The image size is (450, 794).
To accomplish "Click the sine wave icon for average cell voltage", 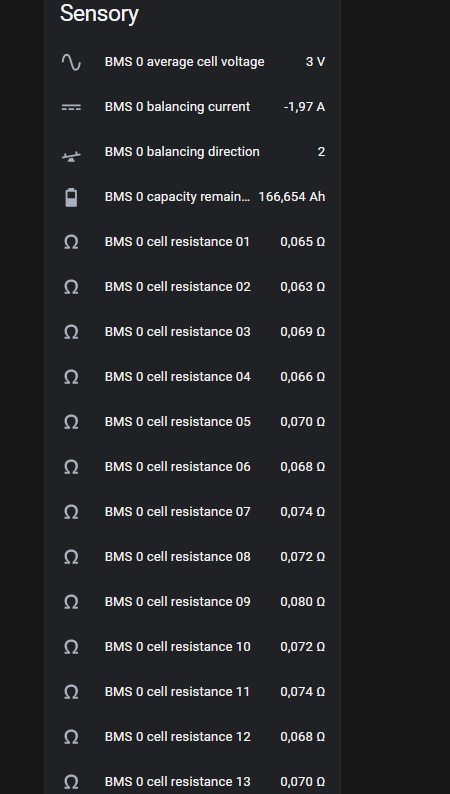I will (x=71, y=62).
